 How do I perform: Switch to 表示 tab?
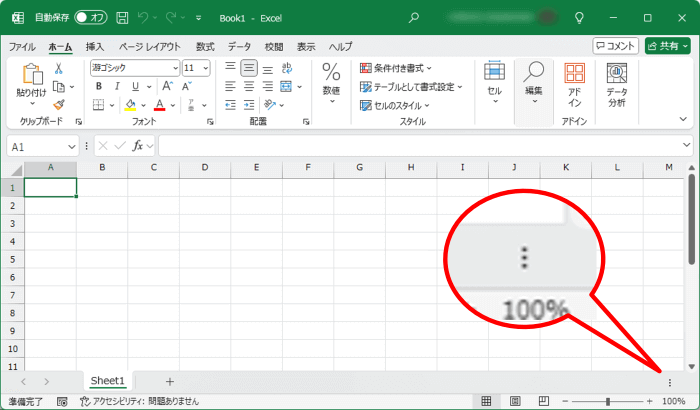point(306,46)
